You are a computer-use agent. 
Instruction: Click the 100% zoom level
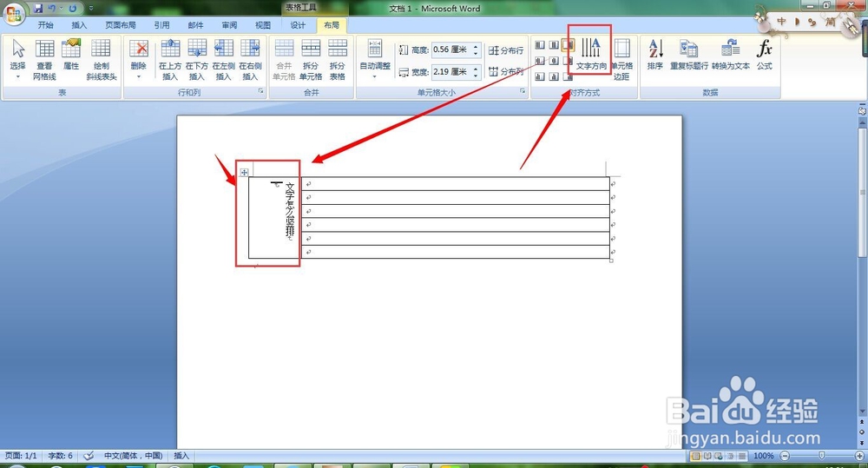click(x=763, y=456)
